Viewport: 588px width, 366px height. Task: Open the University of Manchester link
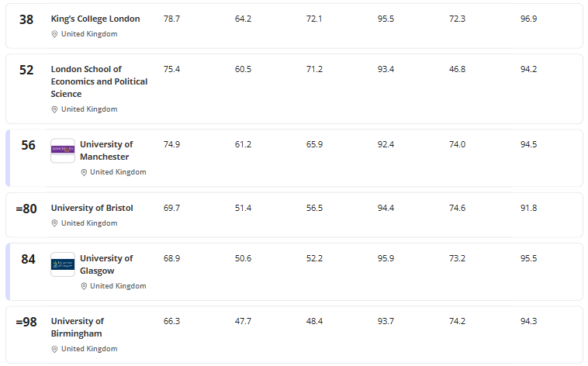pyautogui.click(x=105, y=150)
